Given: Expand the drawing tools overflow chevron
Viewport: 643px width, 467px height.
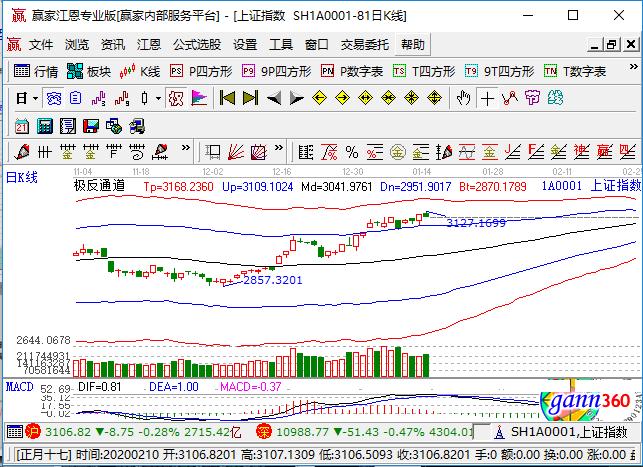Looking at the screenshot, I should 186,148.
